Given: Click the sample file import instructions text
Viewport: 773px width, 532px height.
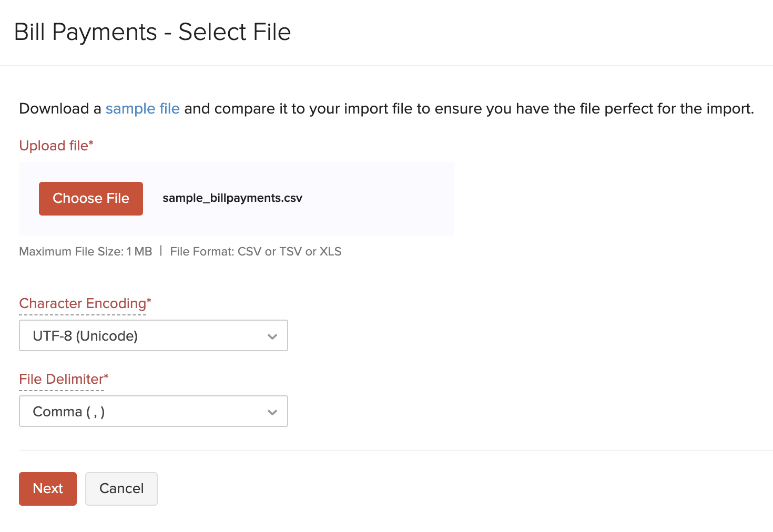Looking at the screenshot, I should (387, 108).
